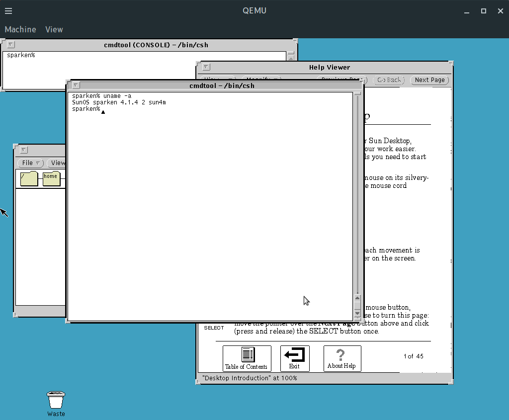The image size is (509, 420).
Task: Click the cmdtool scrollbar up arrow
Action: (357, 298)
